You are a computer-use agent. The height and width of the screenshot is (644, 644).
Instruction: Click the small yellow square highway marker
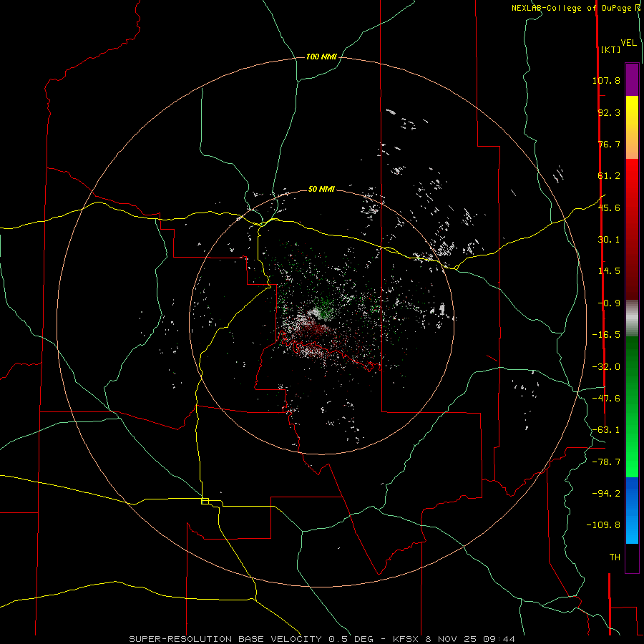tap(205, 501)
